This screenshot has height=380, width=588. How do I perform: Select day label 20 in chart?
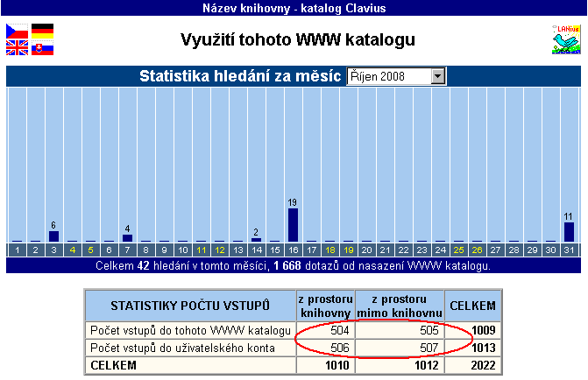pyautogui.click(x=367, y=250)
